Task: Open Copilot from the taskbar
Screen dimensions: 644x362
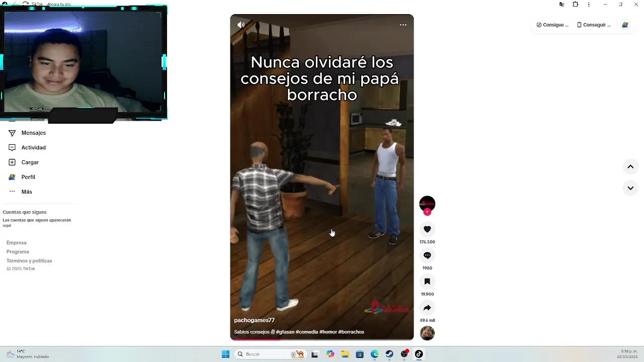Action: pyautogui.click(x=330, y=354)
